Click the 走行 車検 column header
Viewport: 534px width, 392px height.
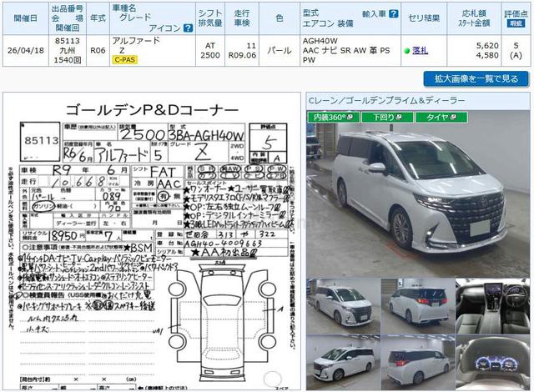coord(242,18)
